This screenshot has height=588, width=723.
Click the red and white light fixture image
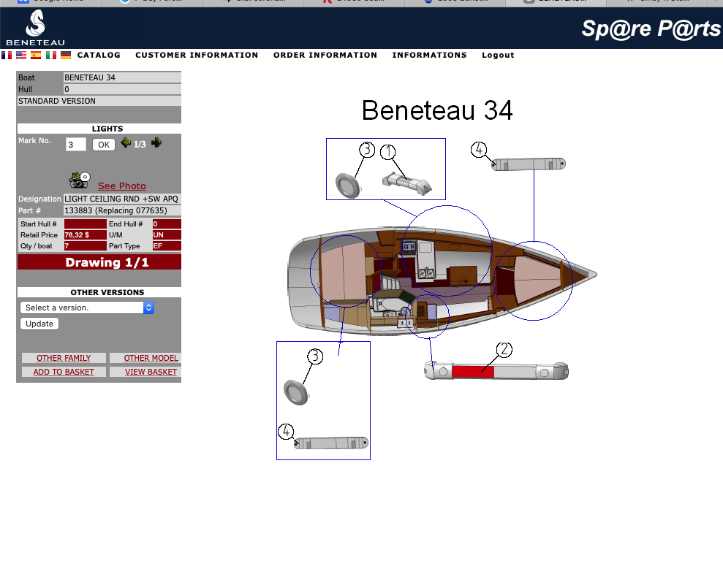click(x=496, y=371)
